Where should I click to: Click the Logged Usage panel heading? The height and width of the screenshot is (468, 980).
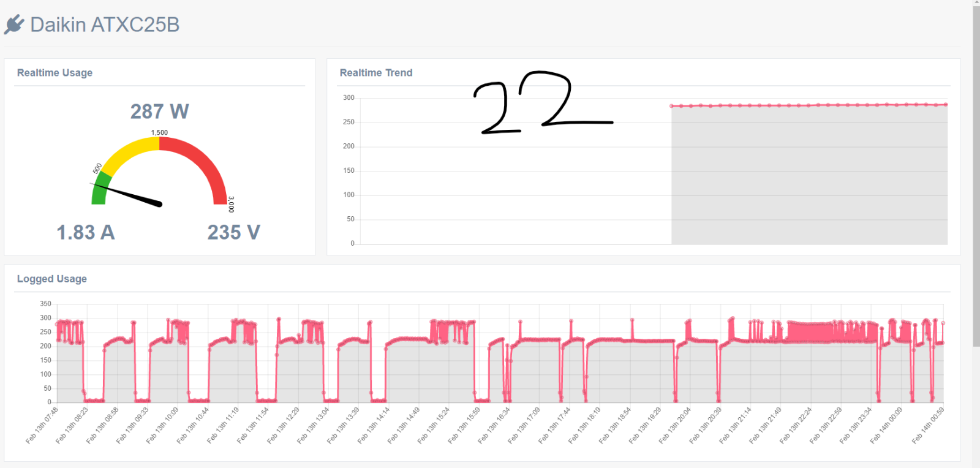click(x=52, y=279)
